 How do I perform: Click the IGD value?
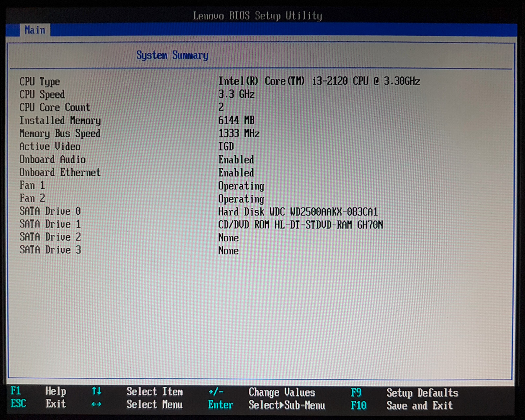(x=226, y=146)
